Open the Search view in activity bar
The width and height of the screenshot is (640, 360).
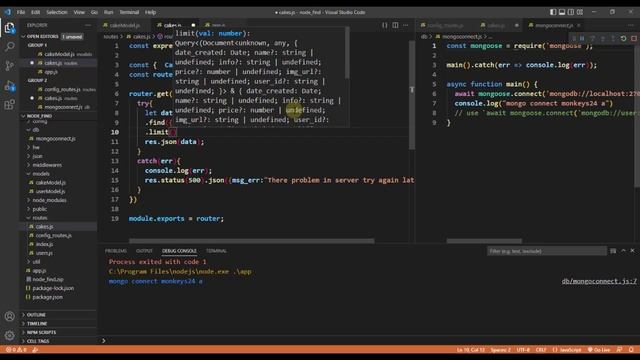pos(9,46)
